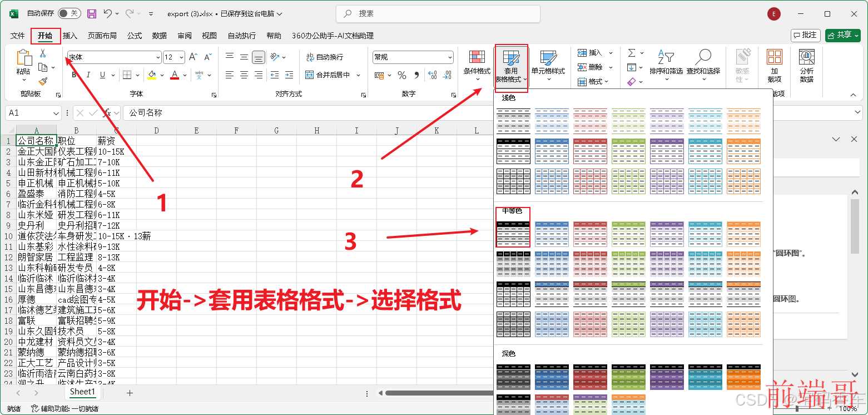Click the decrease indent icon
The height and width of the screenshot is (415, 868).
[x=275, y=75]
